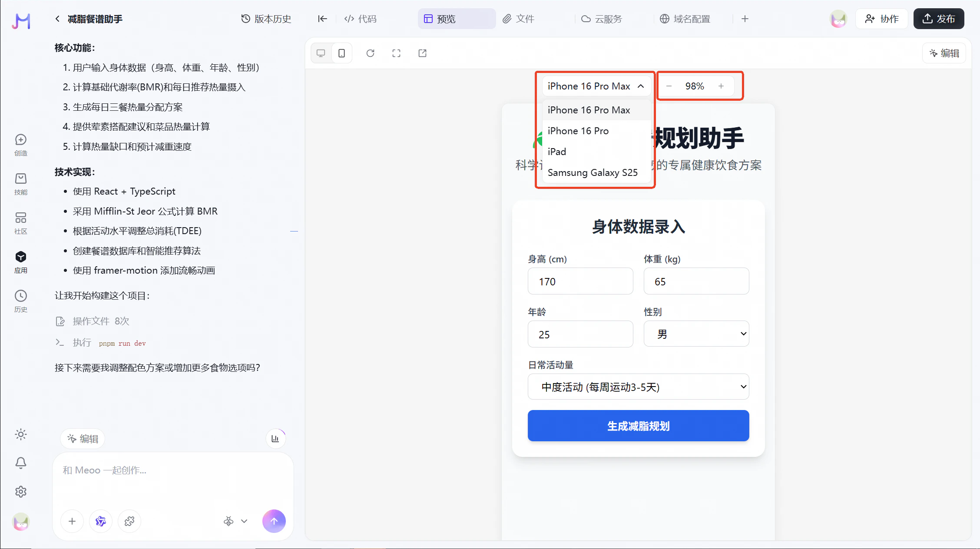Open the 云服务 tab
This screenshot has width=980, height=549.
[602, 19]
